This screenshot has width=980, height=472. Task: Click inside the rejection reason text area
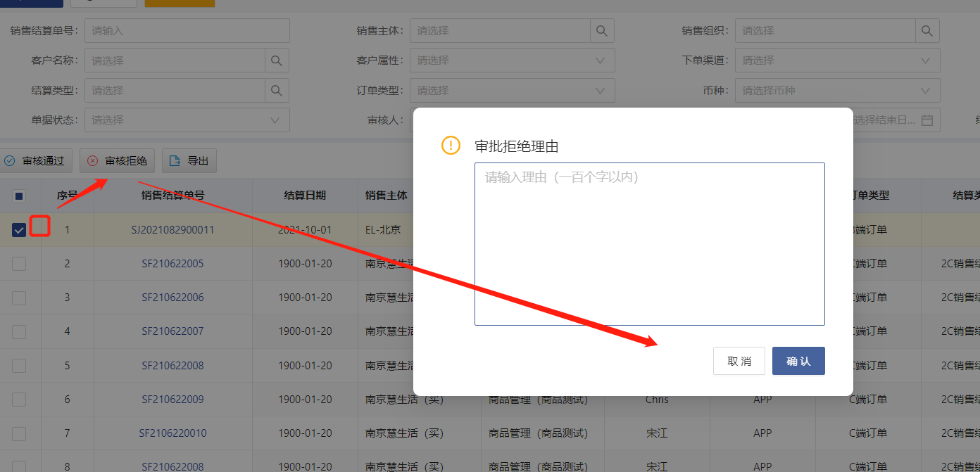point(649,243)
